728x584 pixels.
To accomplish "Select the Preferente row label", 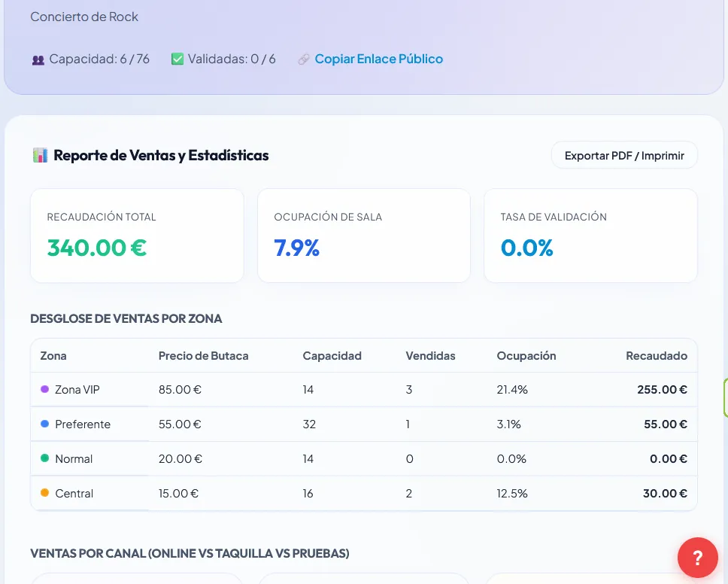I will (x=83, y=424).
